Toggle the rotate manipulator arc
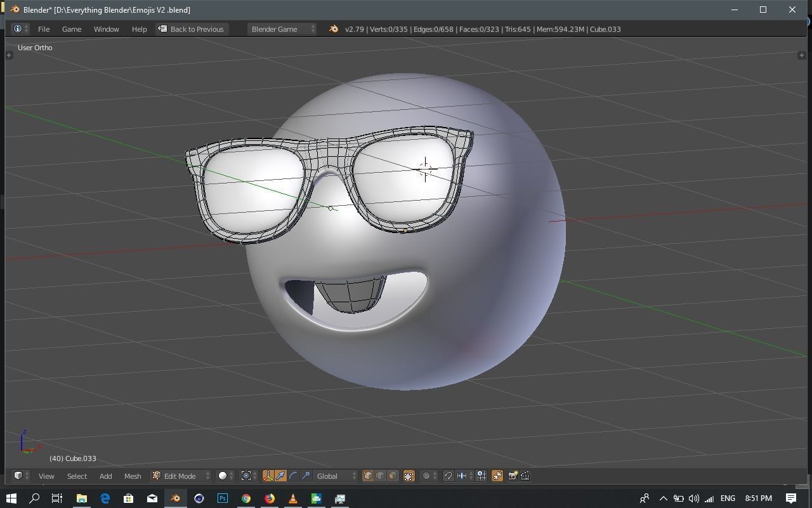 (293, 476)
